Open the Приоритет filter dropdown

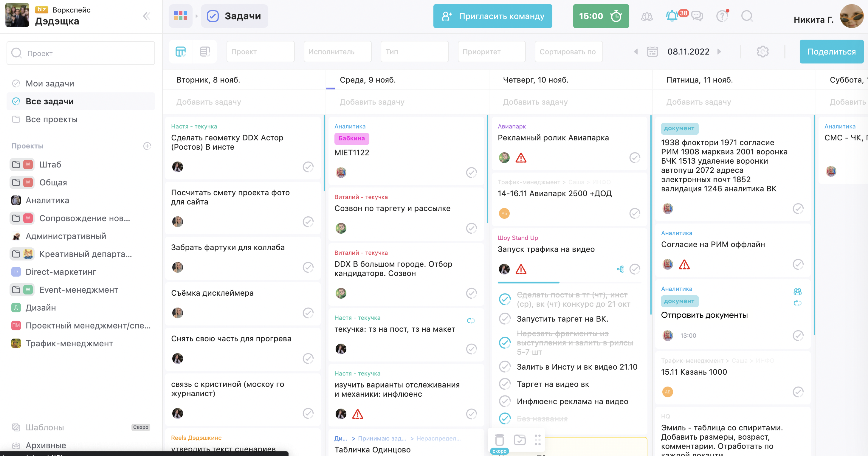491,52
